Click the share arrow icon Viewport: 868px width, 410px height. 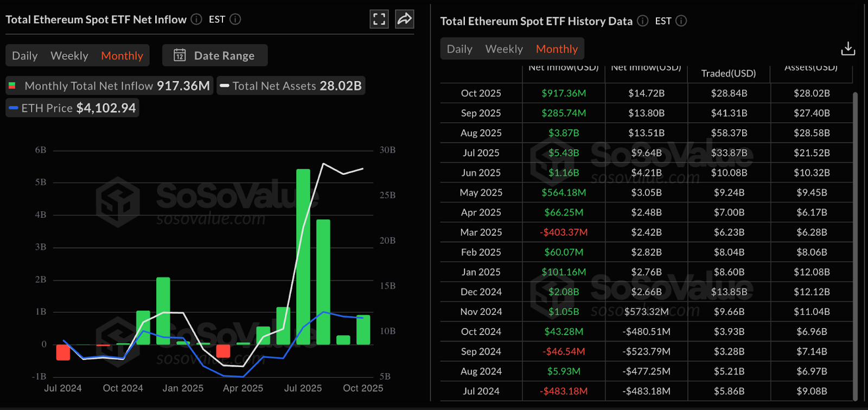coord(405,19)
